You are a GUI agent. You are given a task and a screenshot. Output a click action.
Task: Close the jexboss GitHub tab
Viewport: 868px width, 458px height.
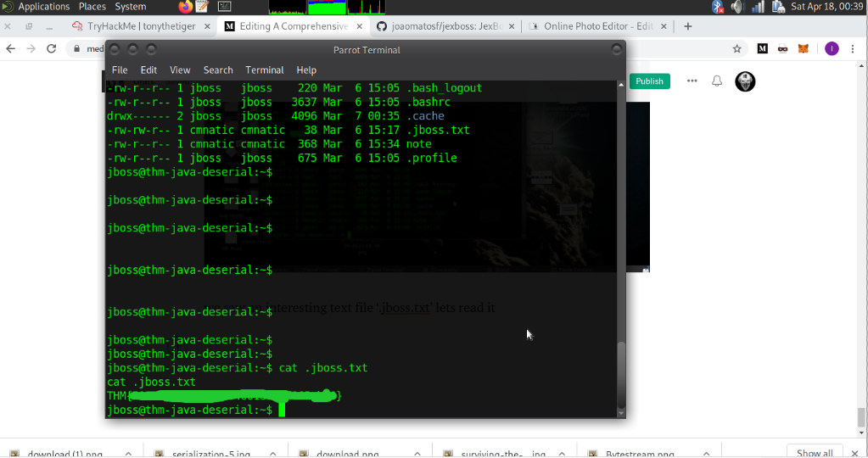512,26
